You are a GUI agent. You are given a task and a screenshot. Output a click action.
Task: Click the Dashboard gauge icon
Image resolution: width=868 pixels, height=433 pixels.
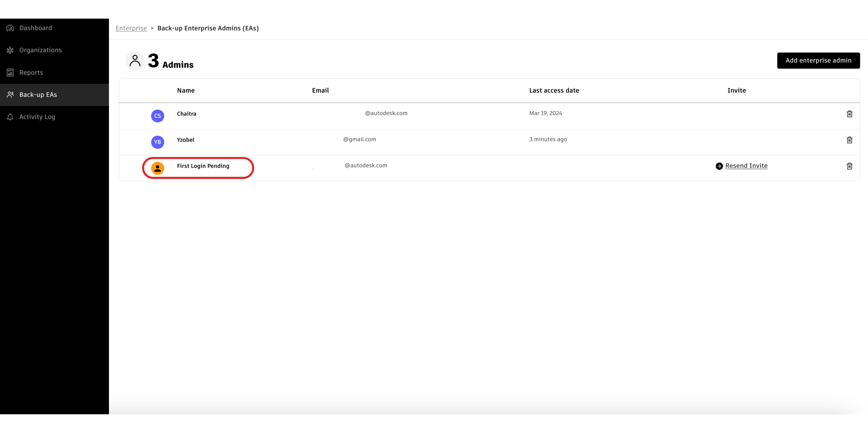point(10,28)
